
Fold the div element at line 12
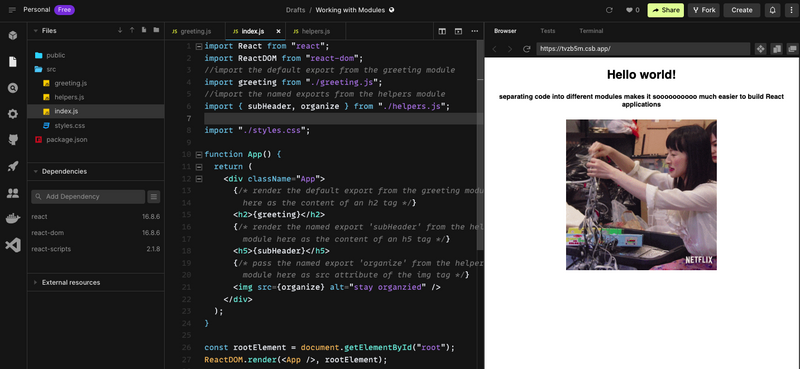pos(198,179)
